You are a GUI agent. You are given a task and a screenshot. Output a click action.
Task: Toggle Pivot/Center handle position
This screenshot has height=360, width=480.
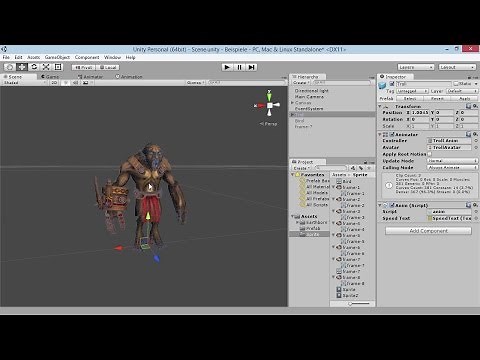pyautogui.click(x=84, y=67)
